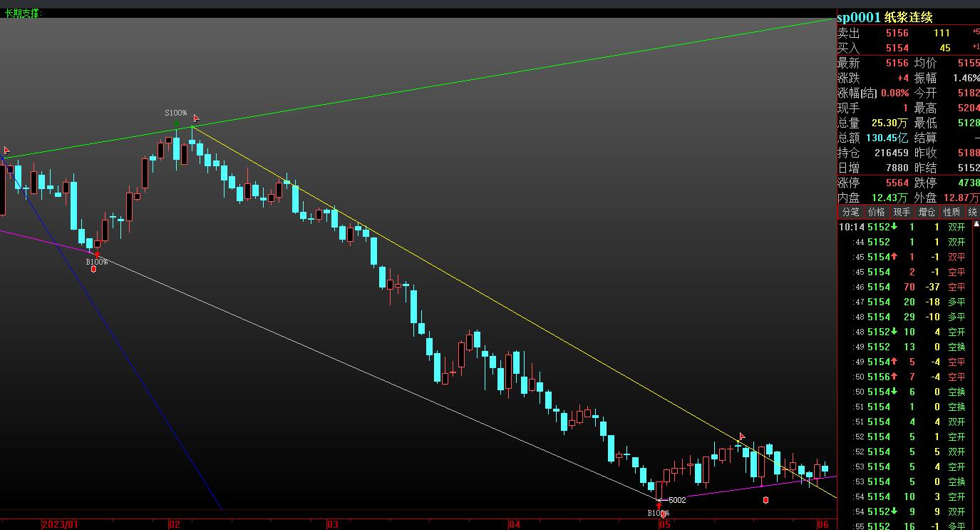
Task: Click the red flag at the green trendline's left start
Action: [x=6, y=151]
